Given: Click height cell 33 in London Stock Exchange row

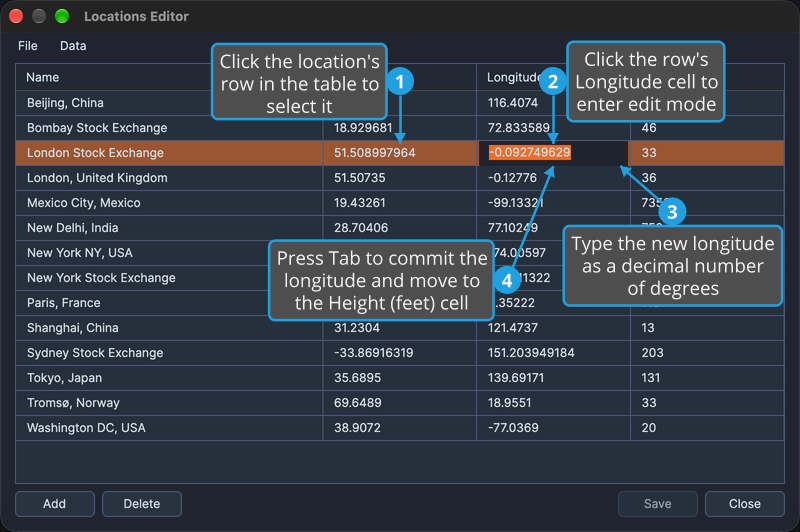Looking at the screenshot, I should tap(707, 153).
